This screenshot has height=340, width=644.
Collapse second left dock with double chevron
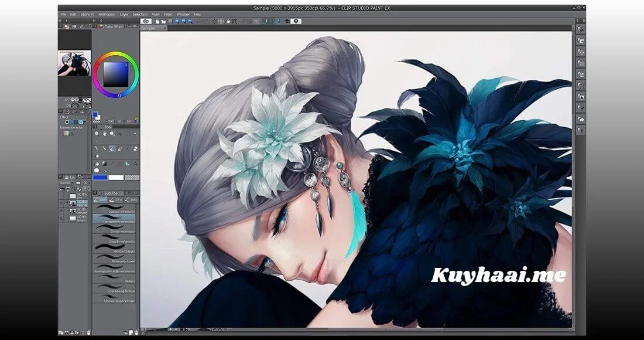(x=94, y=21)
